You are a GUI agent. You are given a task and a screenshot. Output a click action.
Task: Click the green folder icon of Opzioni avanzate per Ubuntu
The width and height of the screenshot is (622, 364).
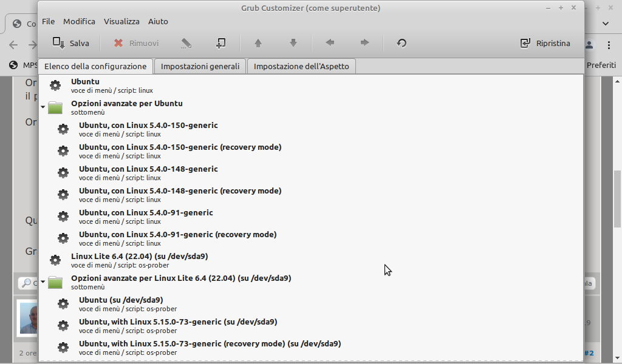(x=55, y=107)
